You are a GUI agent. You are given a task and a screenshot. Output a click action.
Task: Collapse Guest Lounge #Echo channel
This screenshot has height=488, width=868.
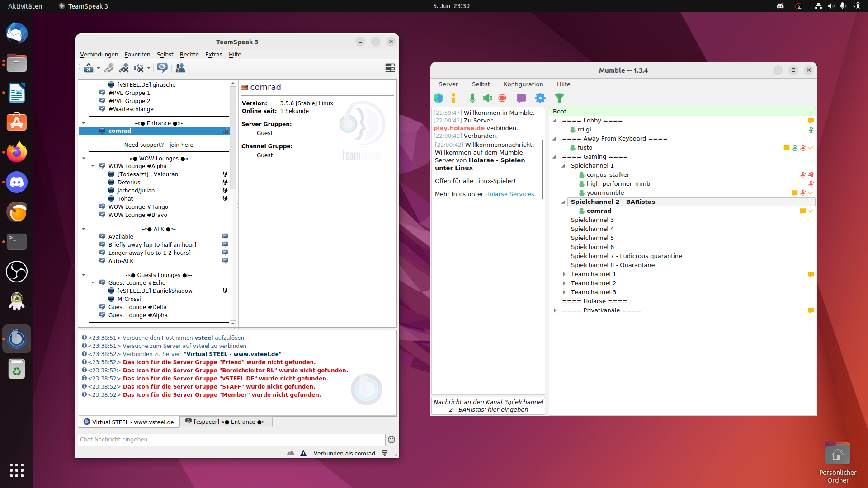click(93, 283)
